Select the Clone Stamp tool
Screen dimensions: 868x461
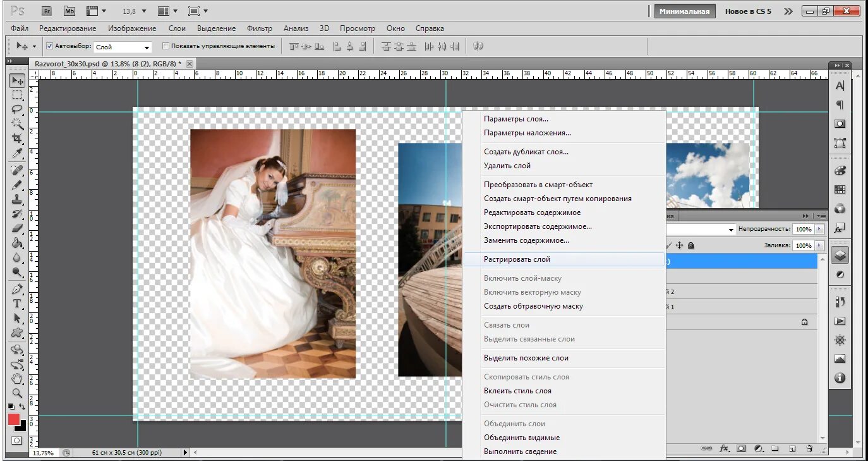click(x=17, y=199)
